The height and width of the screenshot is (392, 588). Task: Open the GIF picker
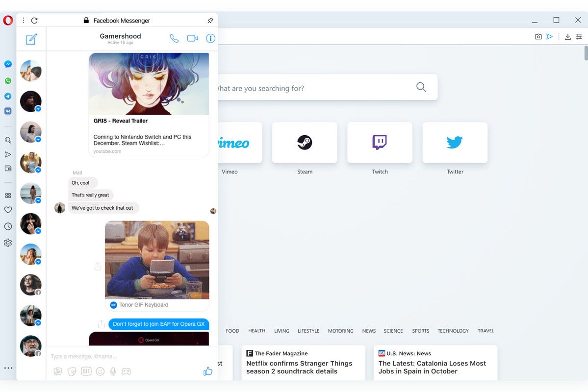pyautogui.click(x=86, y=371)
